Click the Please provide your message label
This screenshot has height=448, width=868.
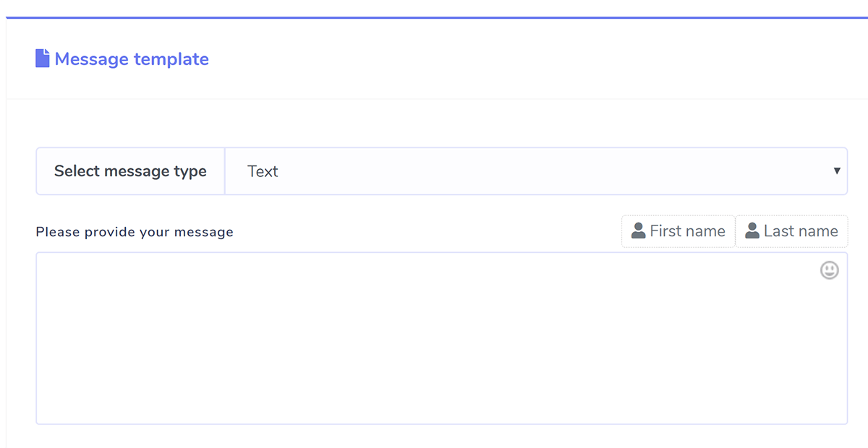(135, 232)
